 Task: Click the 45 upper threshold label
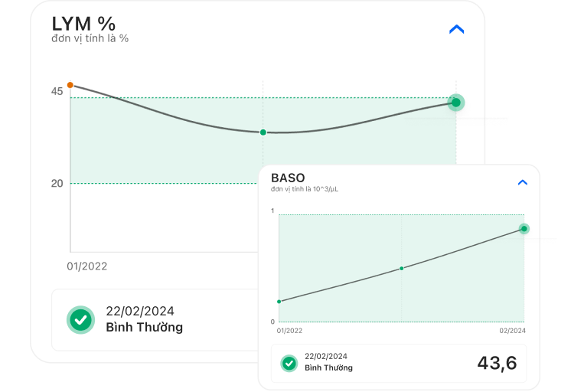57,92
